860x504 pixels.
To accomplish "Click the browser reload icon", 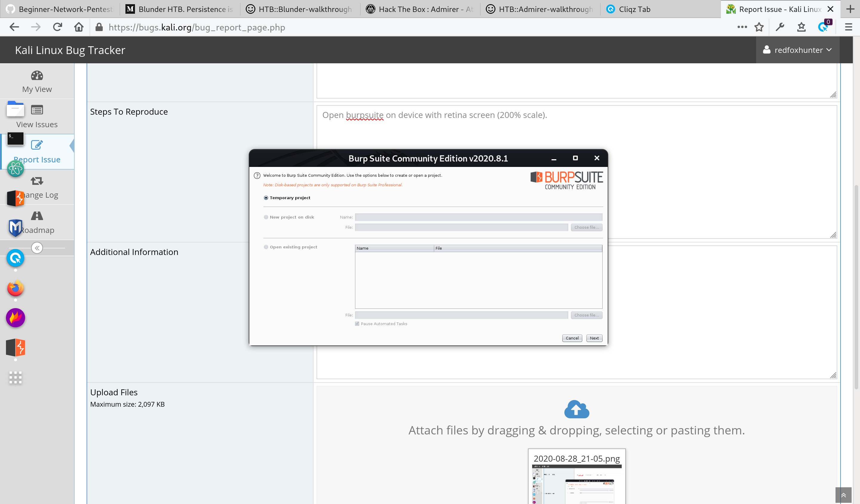I will click(x=57, y=27).
